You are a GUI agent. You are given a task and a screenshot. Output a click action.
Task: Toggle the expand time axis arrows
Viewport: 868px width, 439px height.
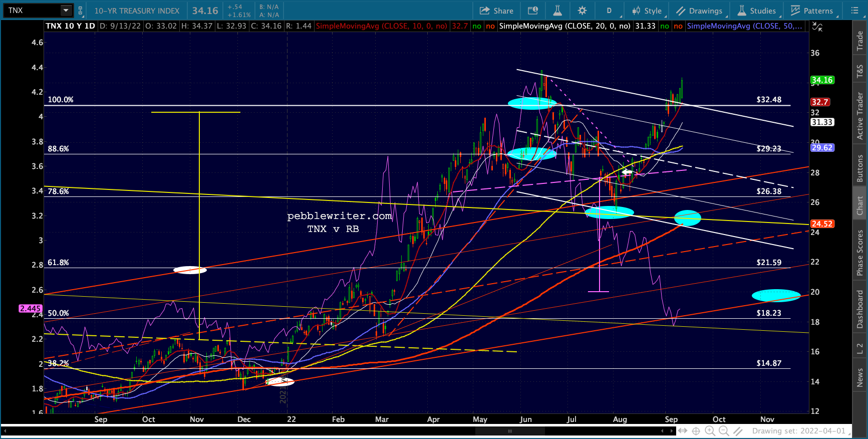(683, 431)
